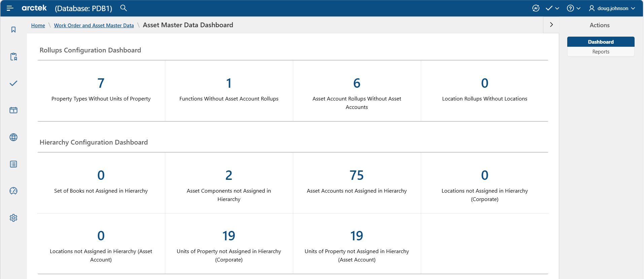
Task: Open Locations not Assigned in Hierarchy (Corporate) tile
Action: tap(485, 183)
